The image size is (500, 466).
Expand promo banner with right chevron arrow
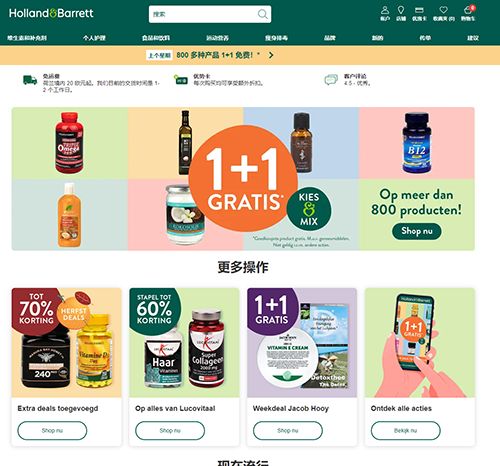pos(271,55)
